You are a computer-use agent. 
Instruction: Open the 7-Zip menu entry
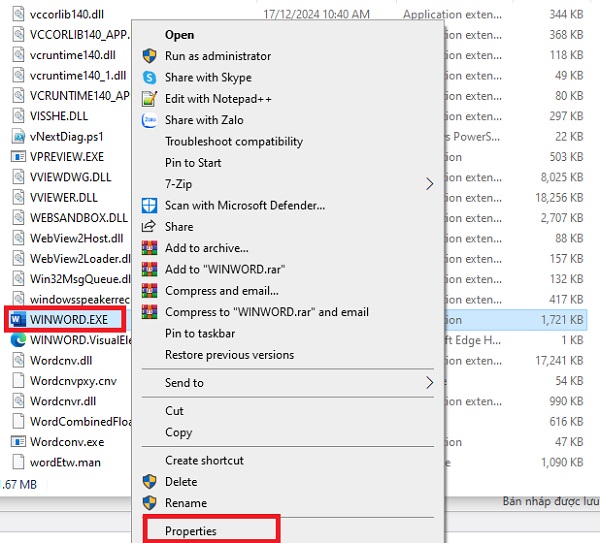pos(178,184)
